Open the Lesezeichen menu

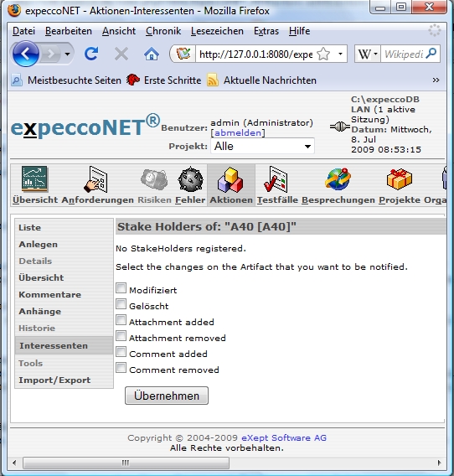coord(217,31)
